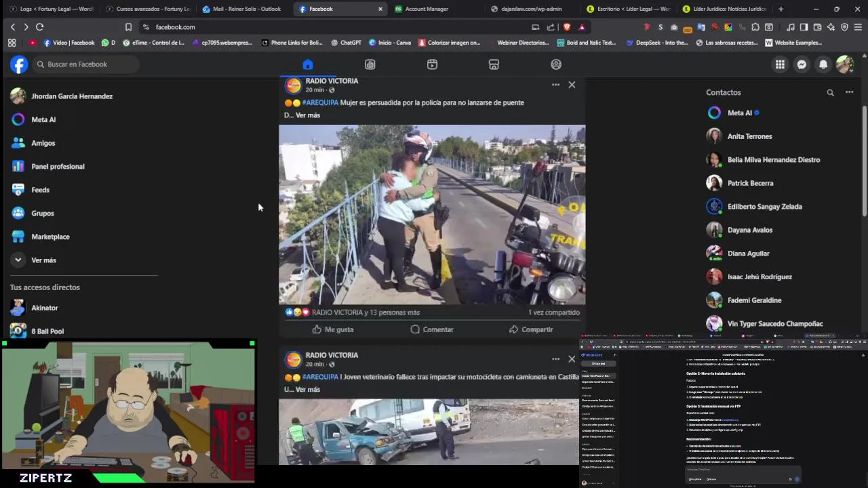Open the crashed truck photo

pos(429,432)
